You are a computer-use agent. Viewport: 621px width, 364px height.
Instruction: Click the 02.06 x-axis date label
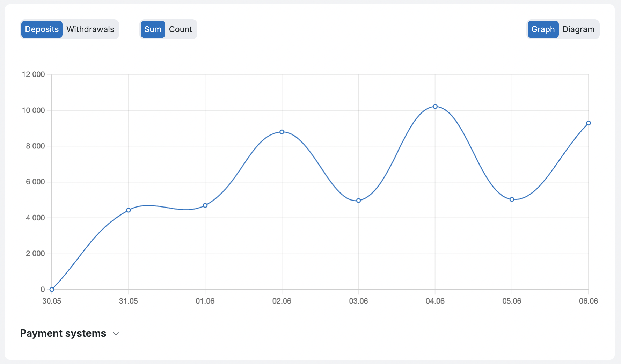(282, 301)
